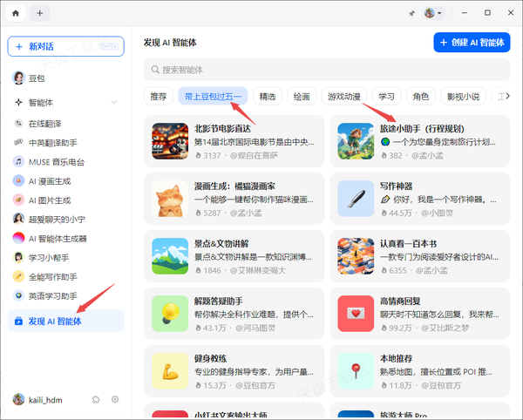Click the pin window icon
The image size is (523, 420).
coord(411,13)
